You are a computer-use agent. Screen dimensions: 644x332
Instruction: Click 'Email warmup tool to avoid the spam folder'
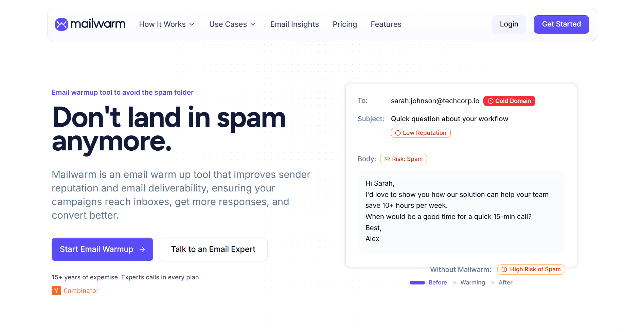(123, 92)
